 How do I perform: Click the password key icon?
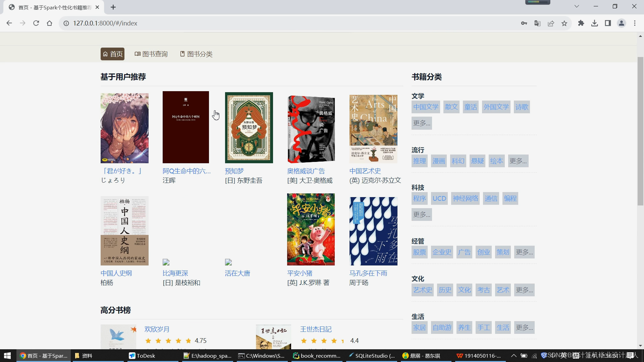(524, 23)
